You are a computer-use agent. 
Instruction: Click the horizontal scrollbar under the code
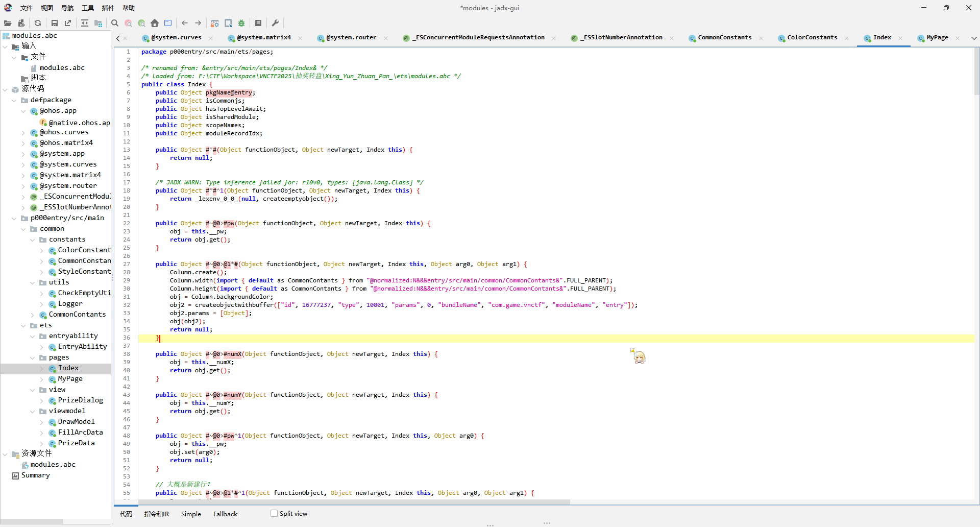click(x=342, y=502)
